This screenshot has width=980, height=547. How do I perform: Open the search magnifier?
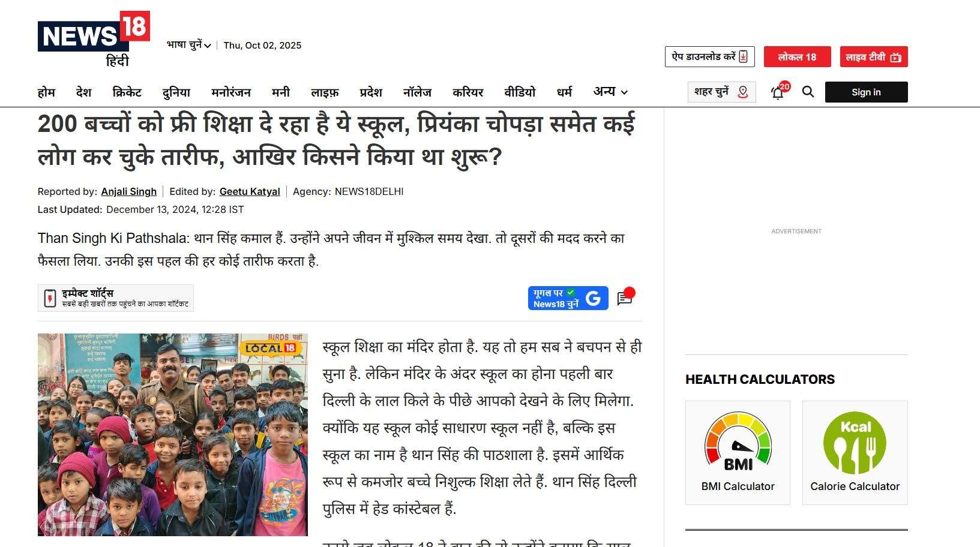coord(808,92)
